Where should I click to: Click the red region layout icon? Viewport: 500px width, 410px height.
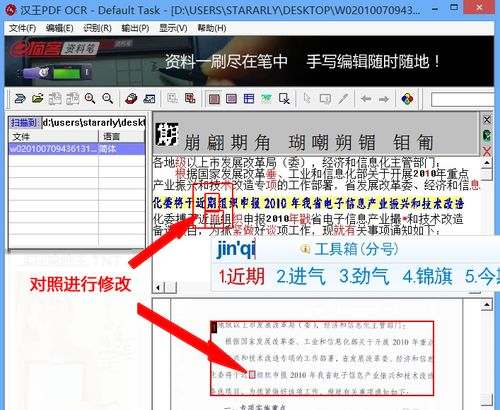pyautogui.click(x=190, y=99)
